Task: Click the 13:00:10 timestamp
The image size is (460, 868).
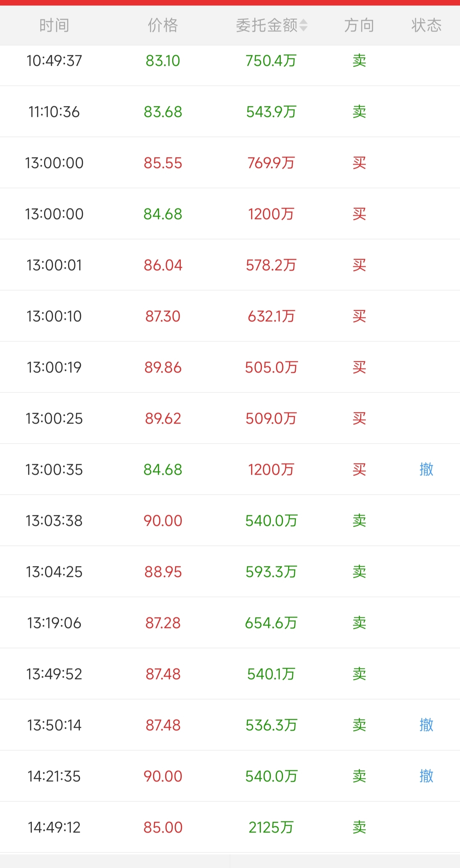Action: pyautogui.click(x=54, y=316)
